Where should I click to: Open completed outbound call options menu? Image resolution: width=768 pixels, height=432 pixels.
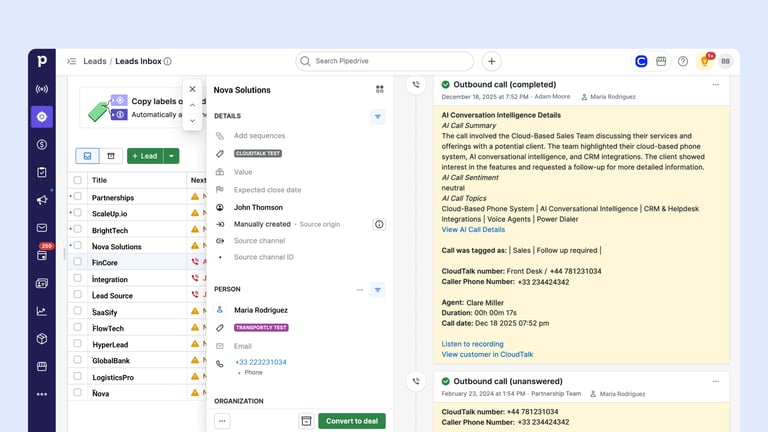(716, 85)
